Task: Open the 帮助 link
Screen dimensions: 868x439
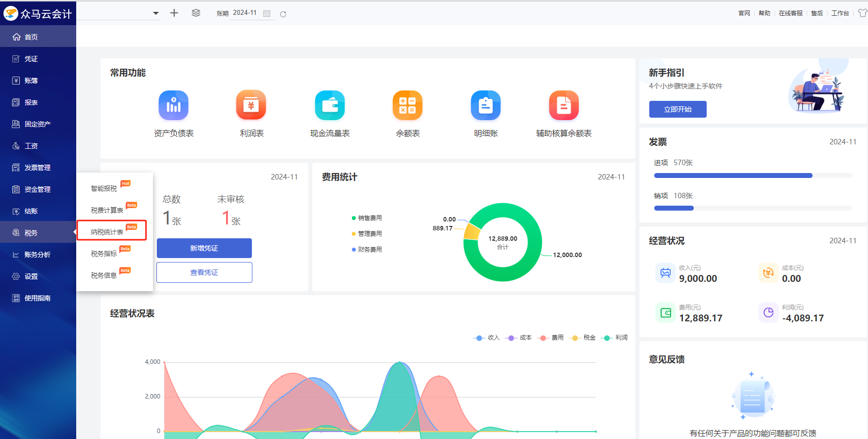Action: pyautogui.click(x=765, y=13)
